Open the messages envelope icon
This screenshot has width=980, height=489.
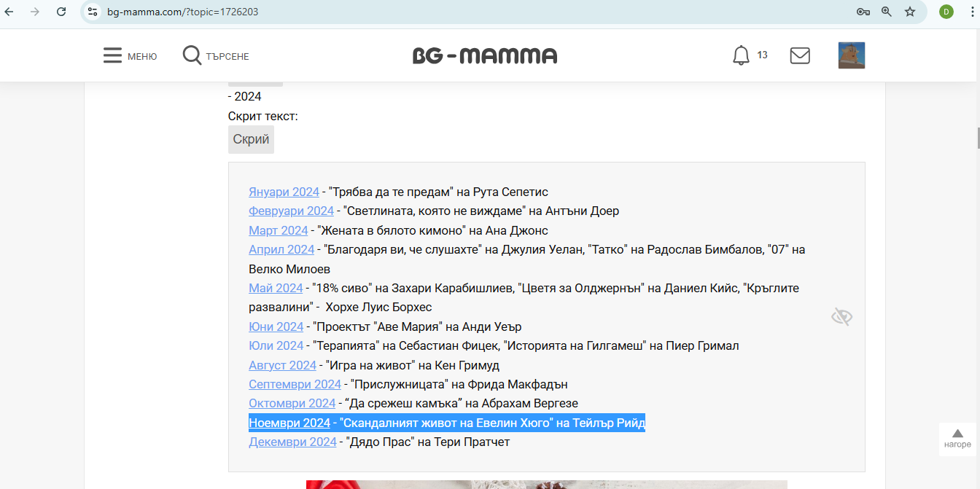point(800,55)
